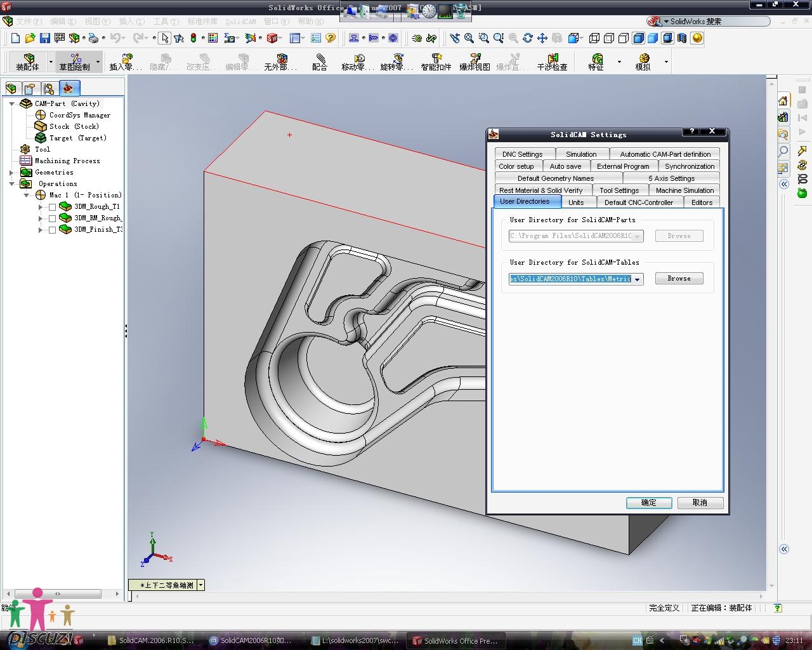Open the Default CNC-Controller tab
The width and height of the screenshot is (812, 650).
[639, 202]
